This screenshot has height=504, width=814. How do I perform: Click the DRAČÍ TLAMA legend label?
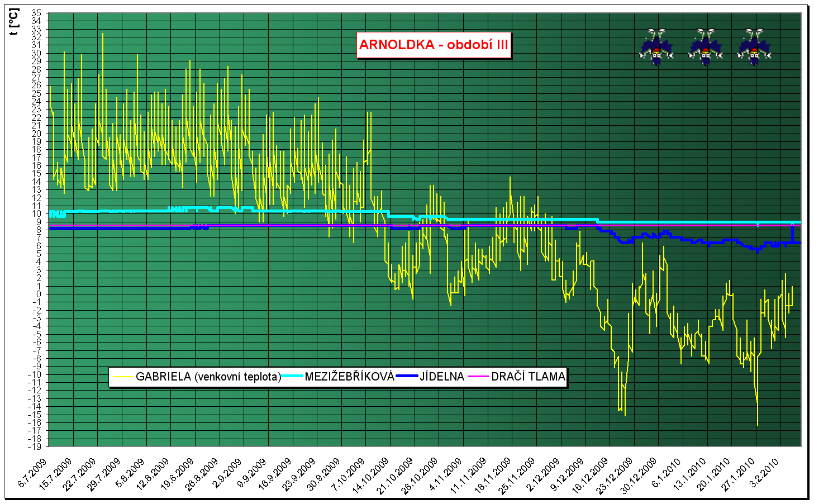point(528,377)
